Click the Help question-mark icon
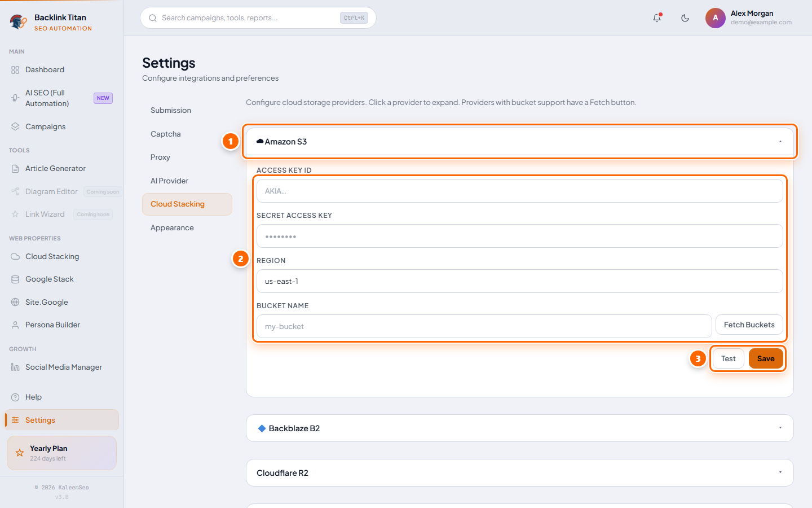The height and width of the screenshot is (508, 812). 15,397
